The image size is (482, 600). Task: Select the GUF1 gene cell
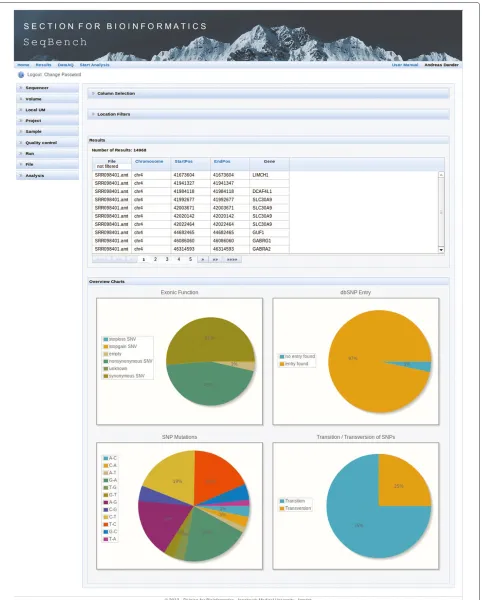[x=269, y=233]
